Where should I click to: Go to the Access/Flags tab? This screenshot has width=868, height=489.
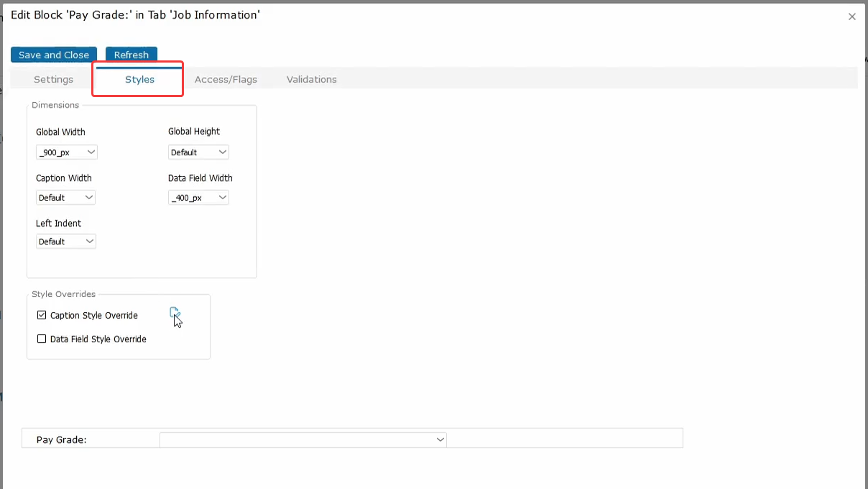[226, 79]
